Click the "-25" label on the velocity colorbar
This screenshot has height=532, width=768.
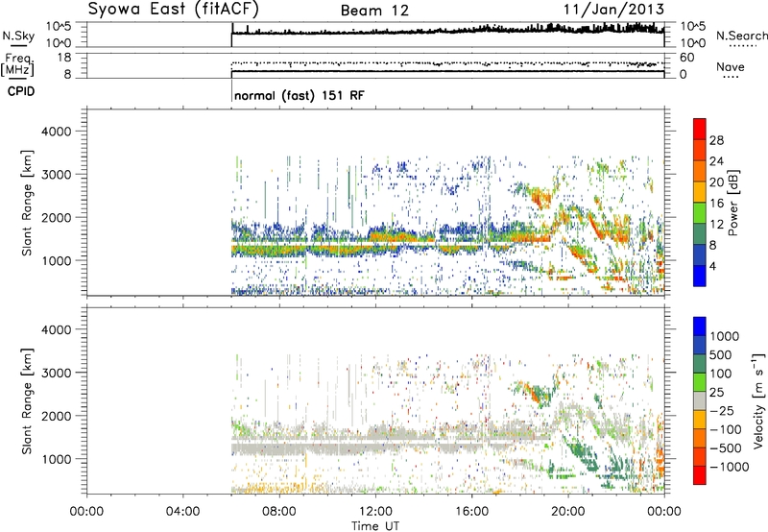pos(720,410)
